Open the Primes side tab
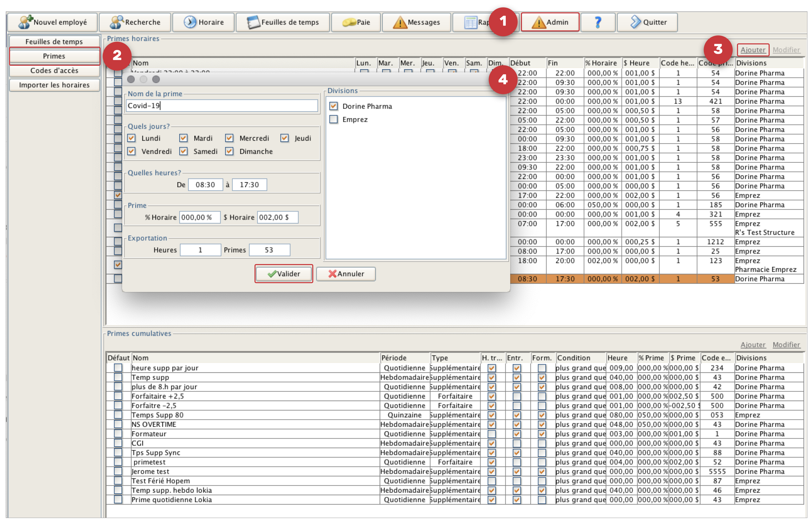The image size is (812, 524). click(x=54, y=56)
